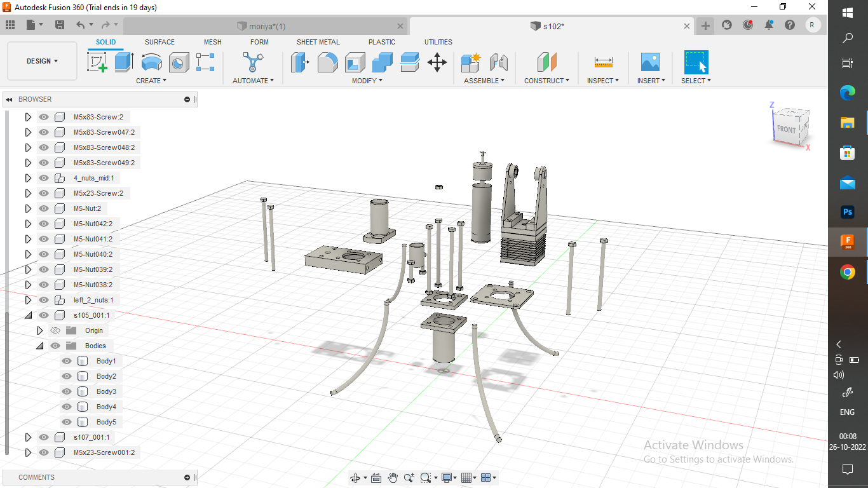Screen dimensions: 868x488
Task: Click the Insert image icon
Action: [x=650, y=62]
